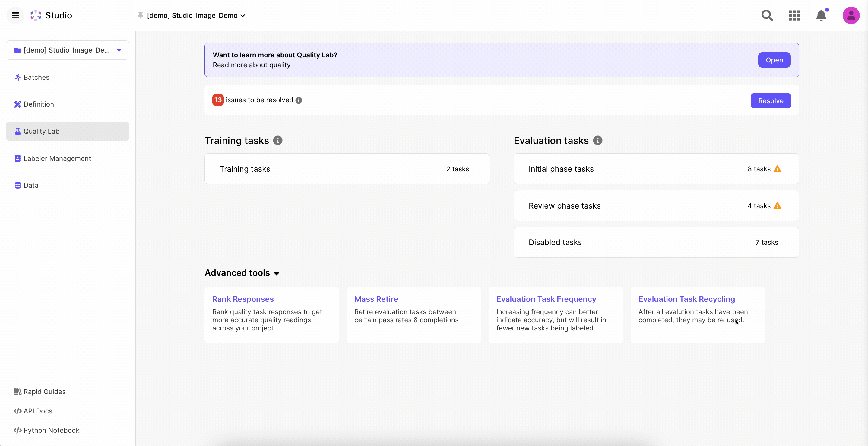
Task: Click the info icon beside Training tasks heading
Action: tap(278, 141)
